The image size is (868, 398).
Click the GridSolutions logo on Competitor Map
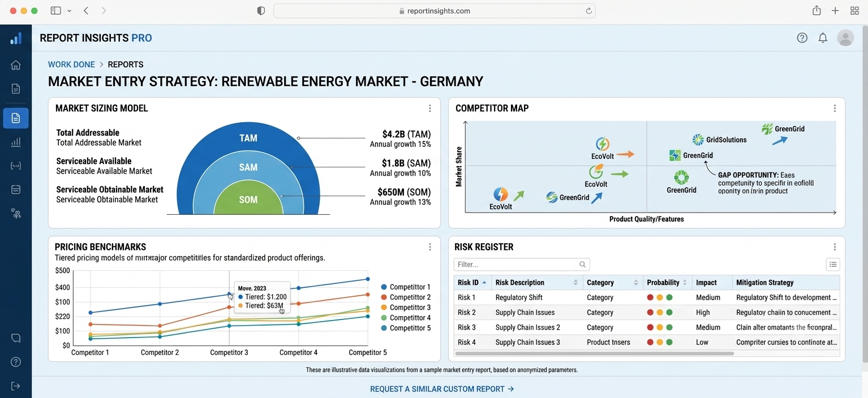pyautogui.click(x=698, y=140)
